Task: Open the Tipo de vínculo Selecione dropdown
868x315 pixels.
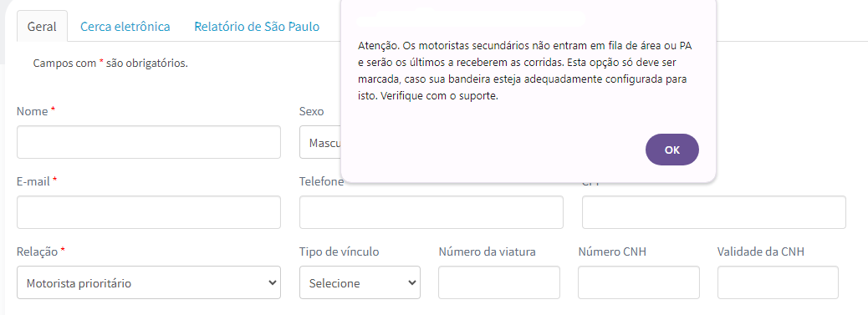Action: [360, 283]
